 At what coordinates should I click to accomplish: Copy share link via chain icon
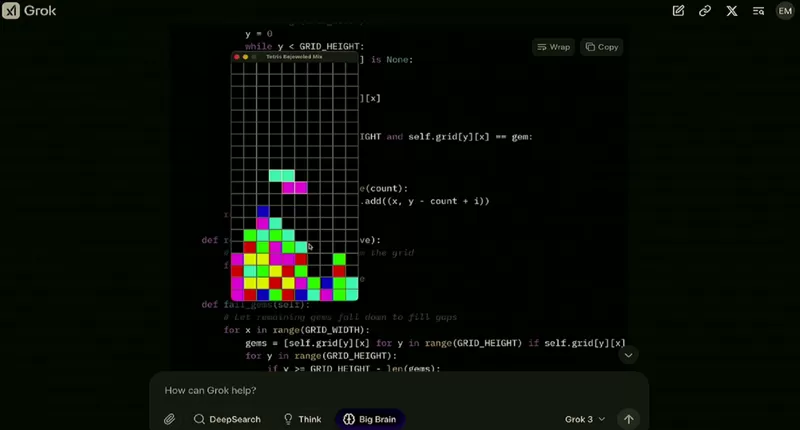[x=705, y=11]
